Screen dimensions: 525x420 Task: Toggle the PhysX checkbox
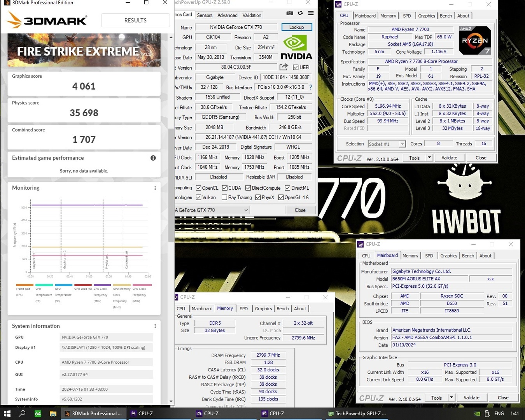click(258, 198)
